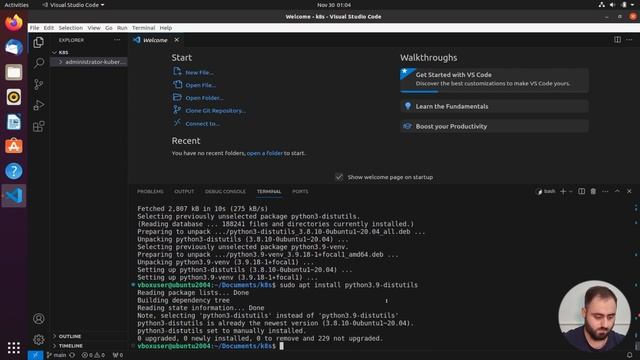Click the Explorer more actions ellipsis
The width and height of the screenshot is (640, 360).
tap(117, 40)
